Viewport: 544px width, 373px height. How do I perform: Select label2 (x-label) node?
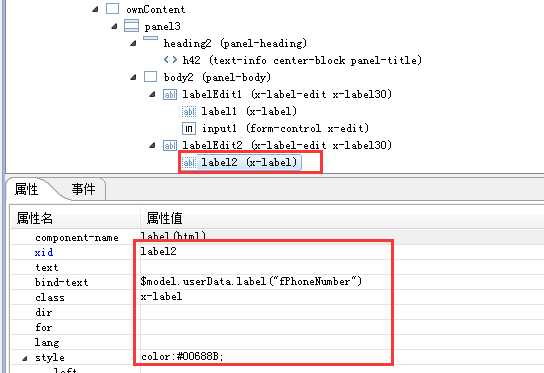[x=249, y=162]
